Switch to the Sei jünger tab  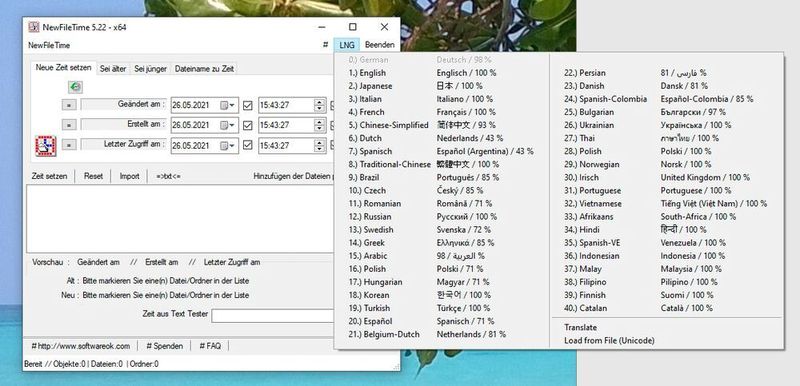[151, 69]
